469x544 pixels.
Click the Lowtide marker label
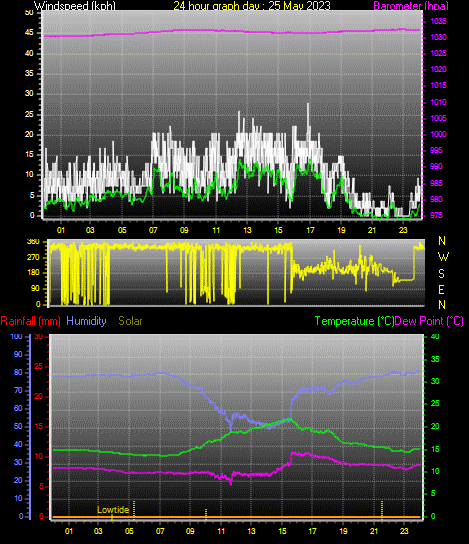(113, 510)
